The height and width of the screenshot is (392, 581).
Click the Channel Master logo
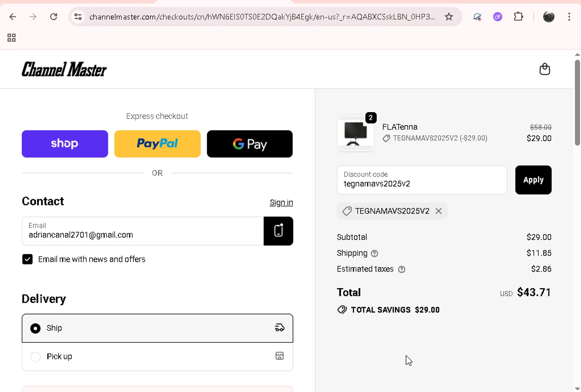(x=64, y=69)
